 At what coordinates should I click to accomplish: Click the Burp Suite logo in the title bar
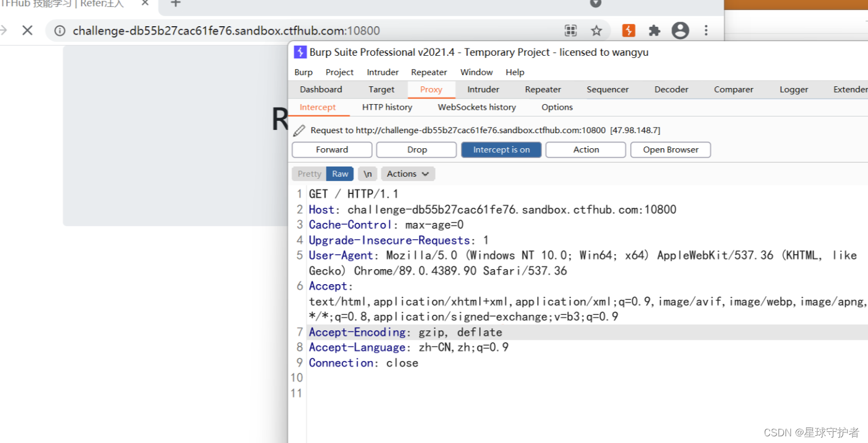tap(300, 52)
